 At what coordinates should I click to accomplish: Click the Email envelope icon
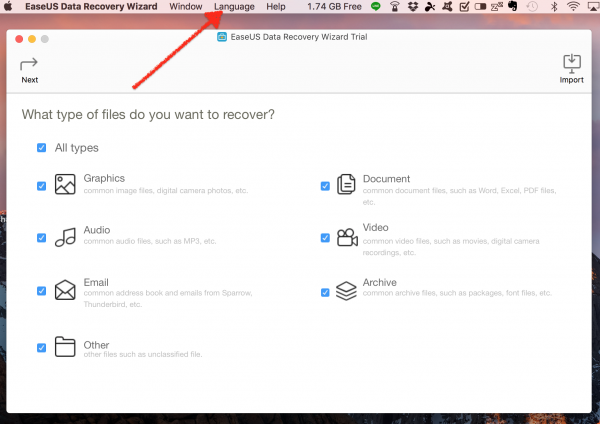[x=65, y=290]
